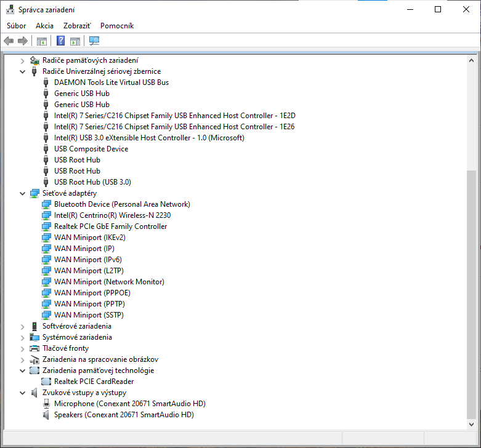Screen dimensions: 481x448
Task: Collapse Radiče Univerzálnej sériovej zbernice node
Action: point(22,72)
